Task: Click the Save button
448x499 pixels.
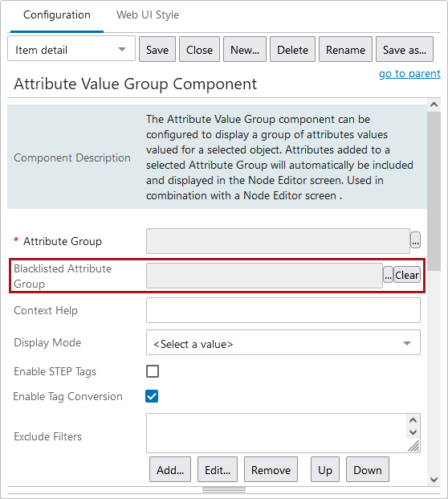Action: coord(157,49)
